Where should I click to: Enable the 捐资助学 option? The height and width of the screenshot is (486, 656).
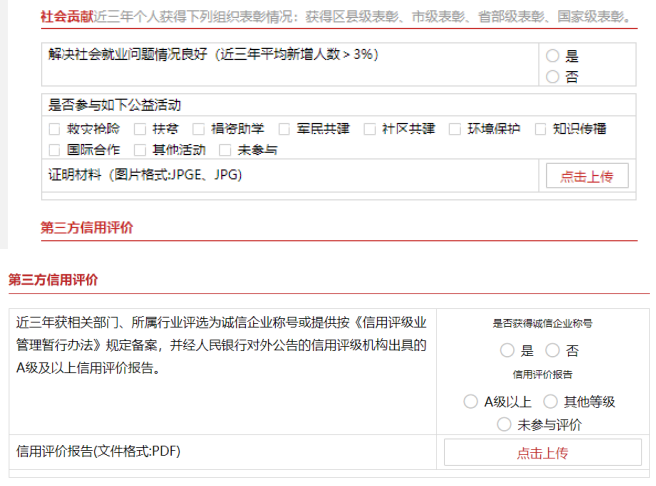(199, 129)
